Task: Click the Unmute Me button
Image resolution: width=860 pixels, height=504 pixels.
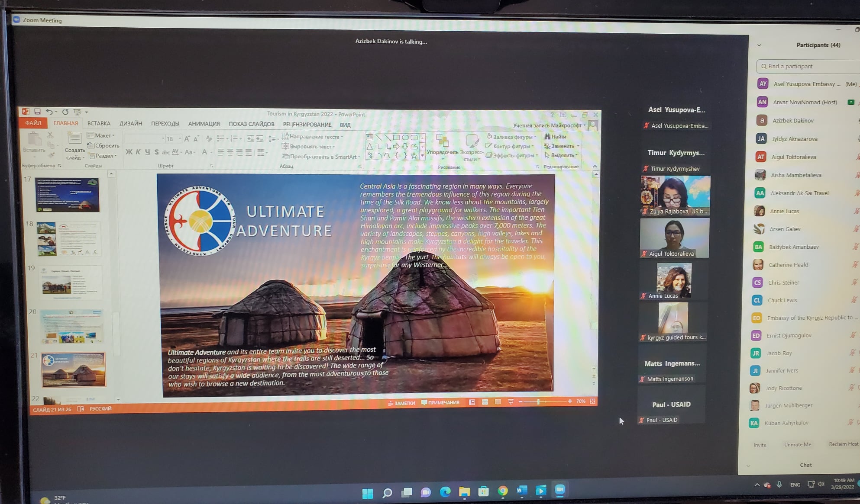Action: pyautogui.click(x=797, y=444)
